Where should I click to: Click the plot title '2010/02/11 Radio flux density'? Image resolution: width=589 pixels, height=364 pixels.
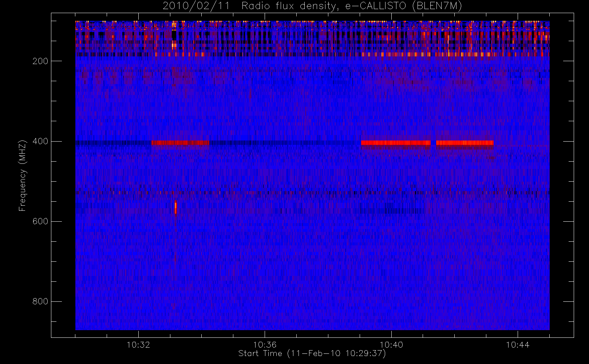pos(313,6)
